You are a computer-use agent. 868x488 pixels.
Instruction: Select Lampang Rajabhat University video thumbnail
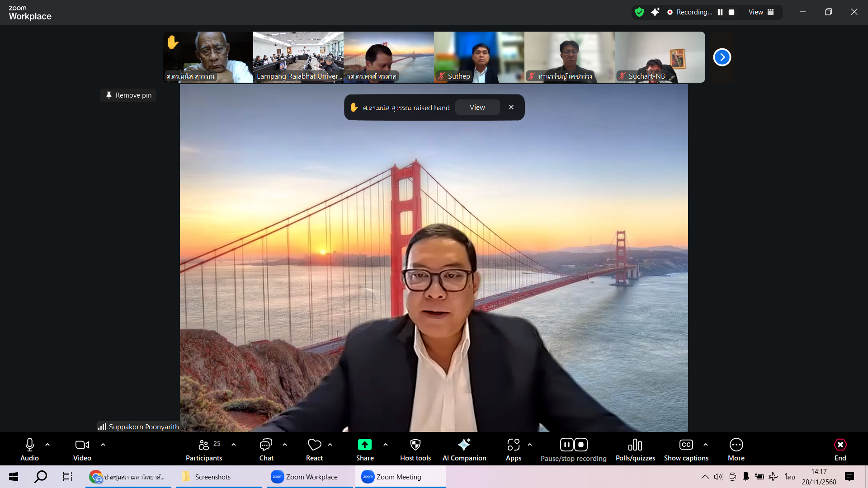[298, 57]
